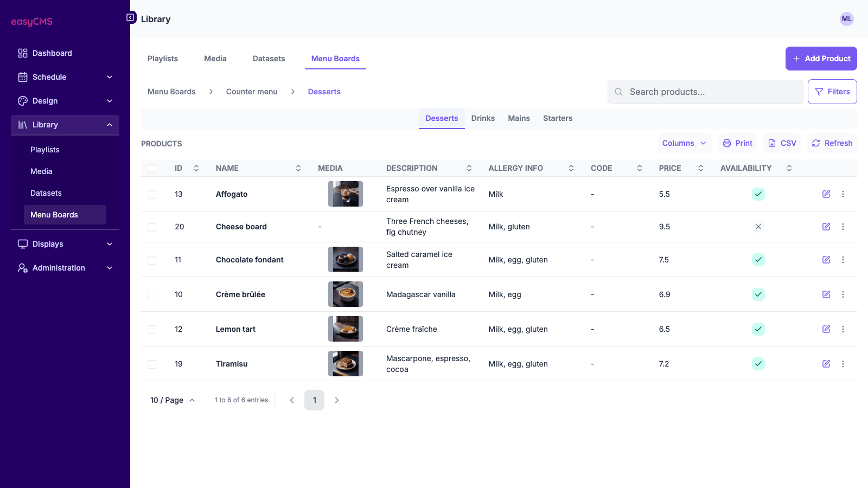This screenshot has height=488, width=868.
Task: Edit the Lemon tart entry
Action: 826,329
